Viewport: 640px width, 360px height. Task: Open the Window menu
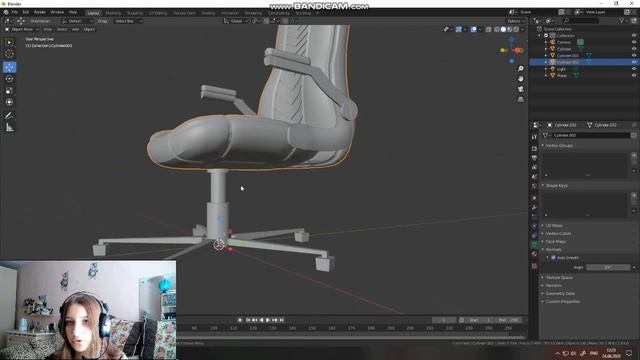click(57, 12)
